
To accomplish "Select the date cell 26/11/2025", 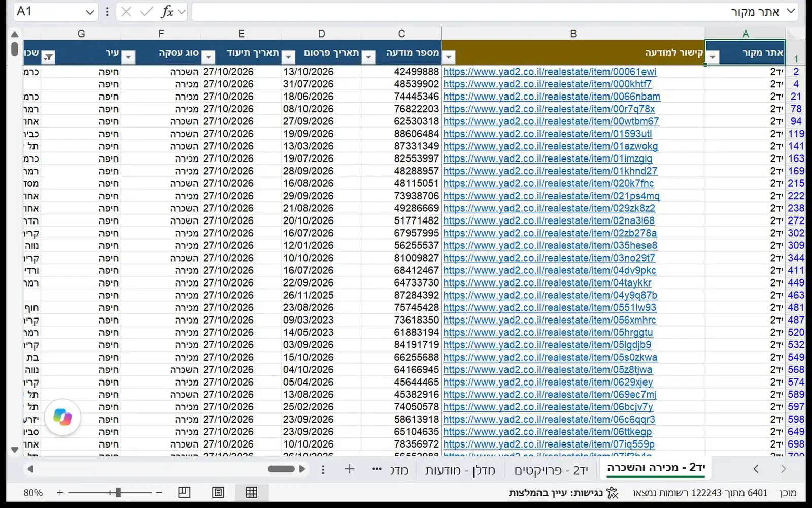I will pos(321,295).
